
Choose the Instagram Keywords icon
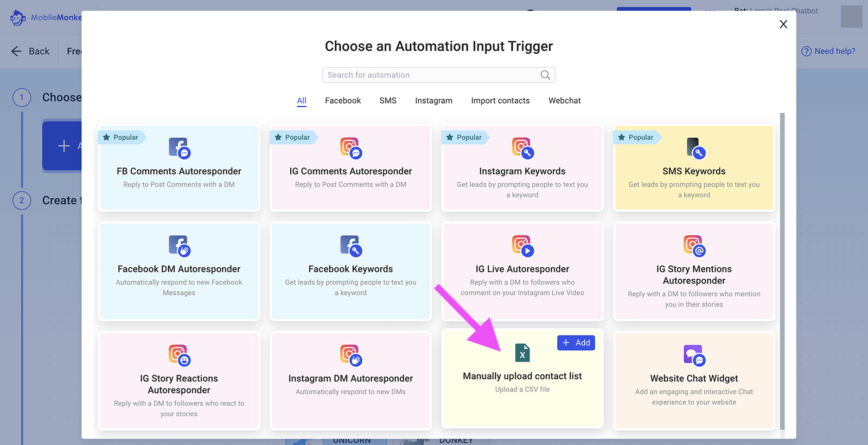pos(523,148)
